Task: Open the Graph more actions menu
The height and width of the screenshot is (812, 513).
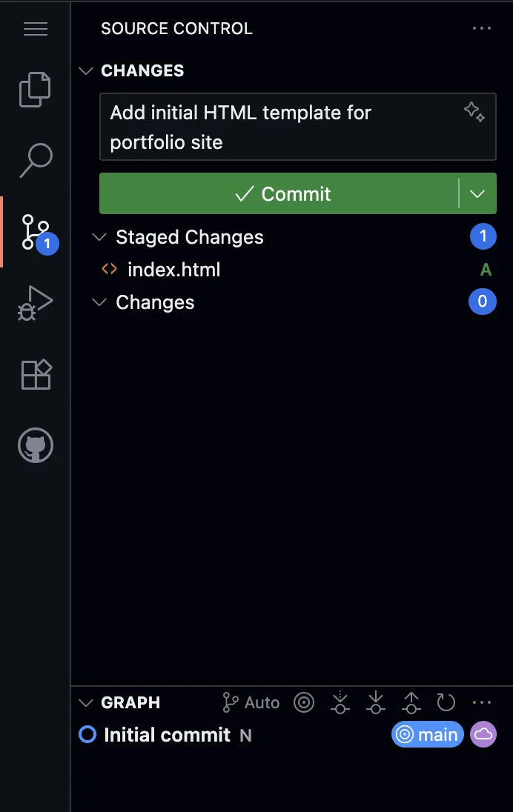Action: point(482,702)
